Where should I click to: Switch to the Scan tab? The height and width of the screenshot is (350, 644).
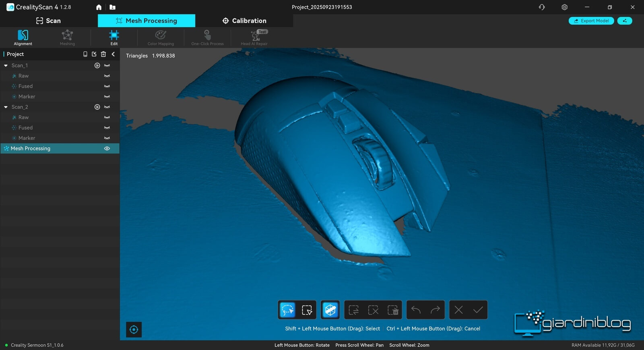pos(49,21)
